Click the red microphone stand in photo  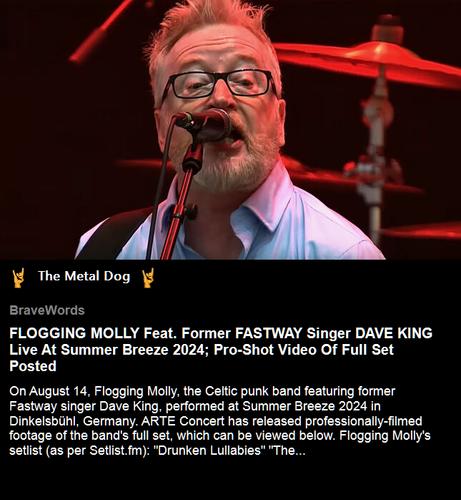coord(183,200)
